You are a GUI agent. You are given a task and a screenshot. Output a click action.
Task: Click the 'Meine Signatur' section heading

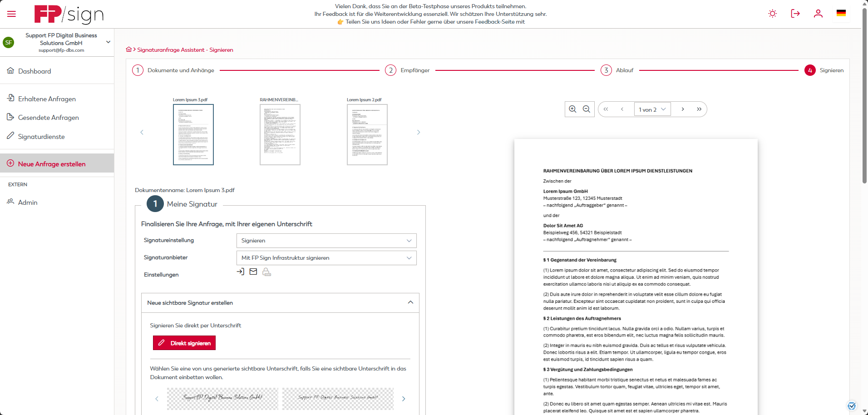192,204
